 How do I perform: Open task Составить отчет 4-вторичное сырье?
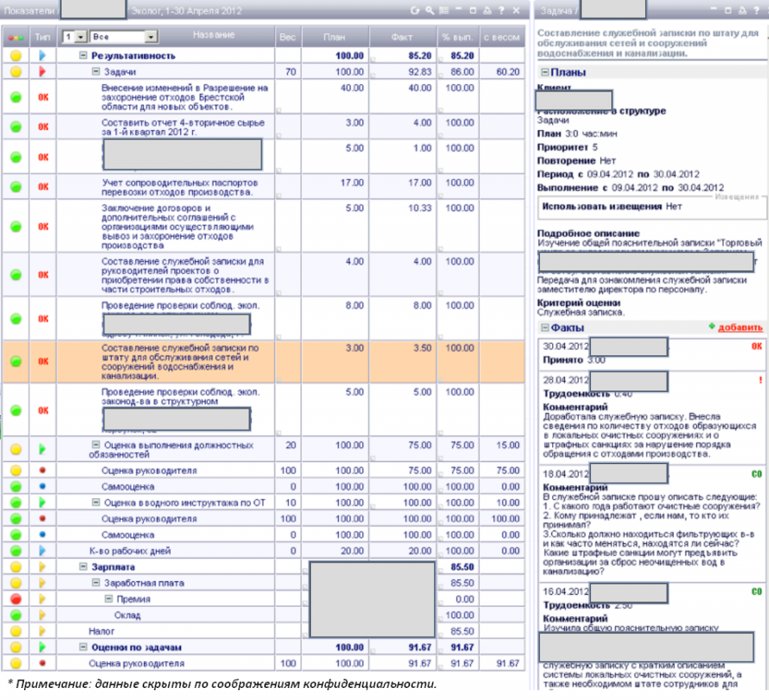pos(183,127)
